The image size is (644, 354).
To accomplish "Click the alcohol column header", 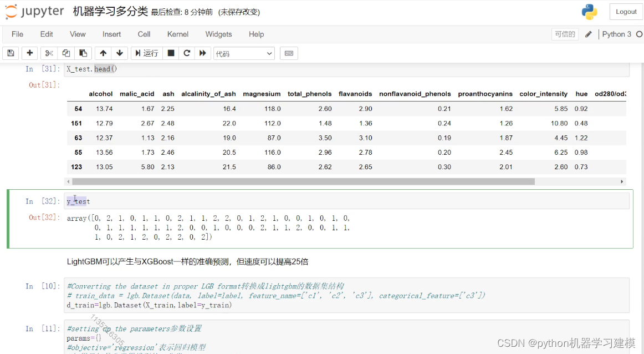I will point(101,94).
